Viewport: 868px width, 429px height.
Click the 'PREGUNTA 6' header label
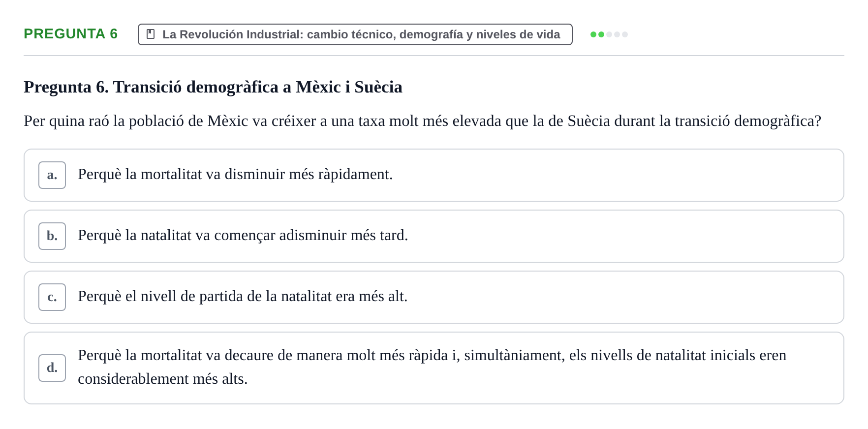(71, 34)
